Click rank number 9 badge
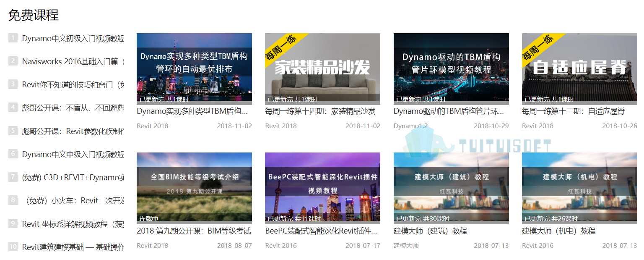 13,223
